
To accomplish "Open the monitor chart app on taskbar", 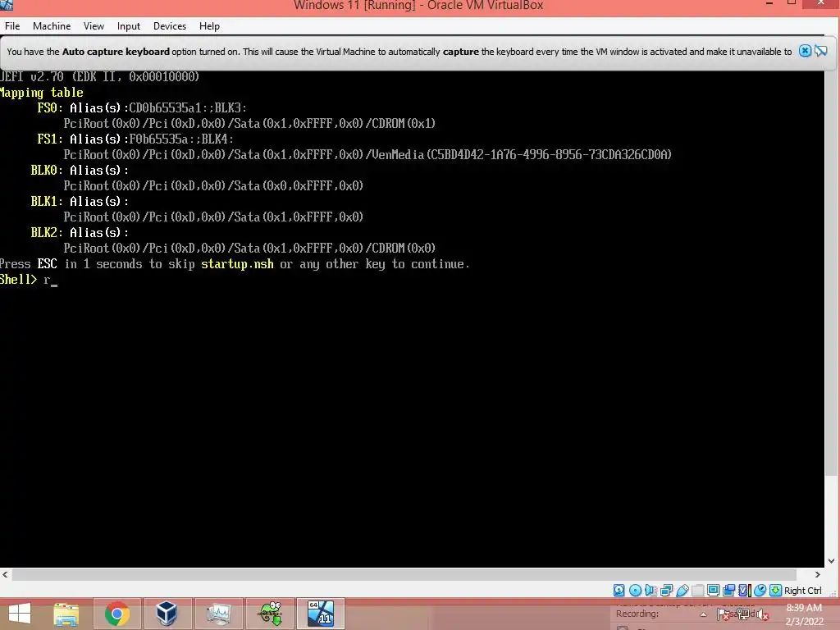I will point(218,614).
